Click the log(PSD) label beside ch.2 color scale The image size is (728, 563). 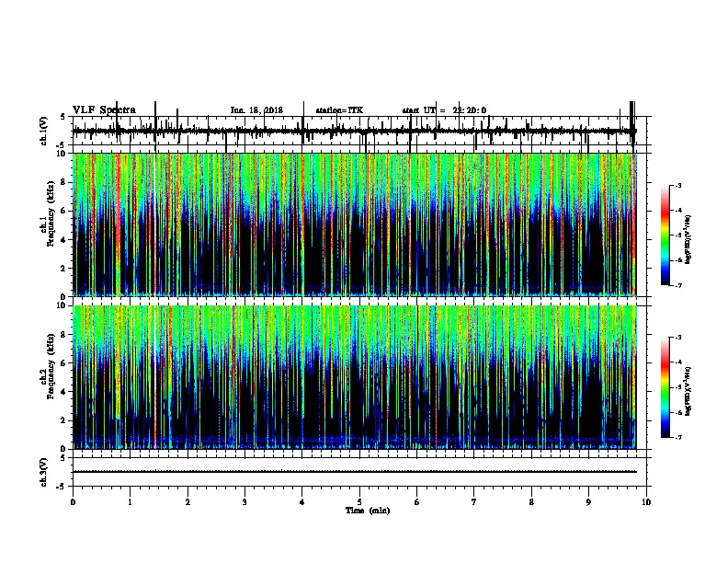(x=688, y=391)
